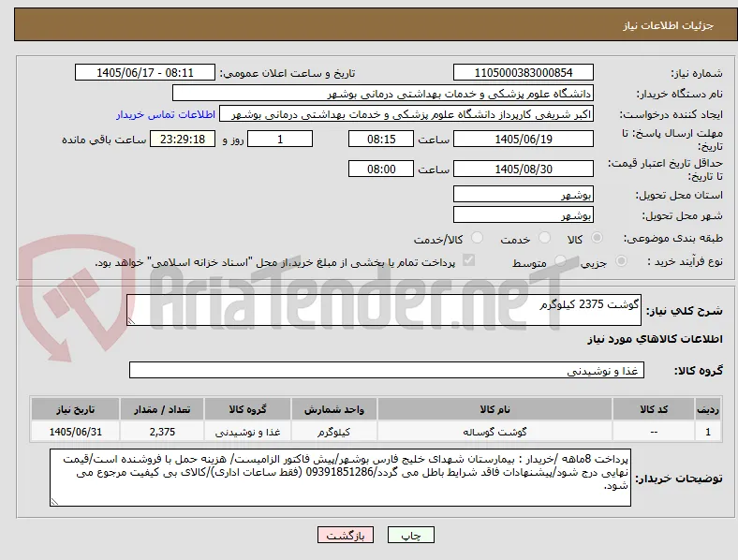Click the resize handle of buyer notes box
This screenshot has height=560, width=738.
[54, 502]
